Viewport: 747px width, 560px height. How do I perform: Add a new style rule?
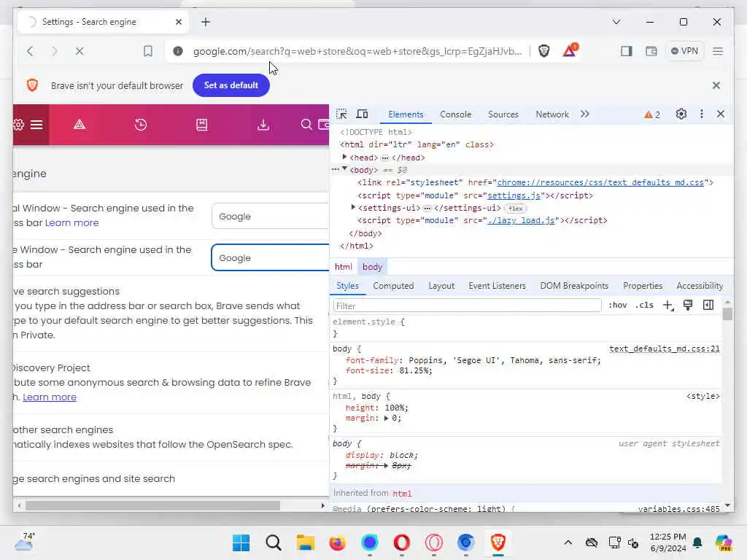668,306
